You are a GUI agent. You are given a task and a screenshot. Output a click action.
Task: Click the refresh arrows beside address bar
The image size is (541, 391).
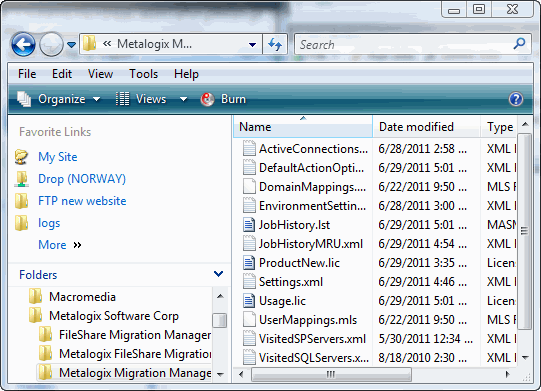(275, 44)
